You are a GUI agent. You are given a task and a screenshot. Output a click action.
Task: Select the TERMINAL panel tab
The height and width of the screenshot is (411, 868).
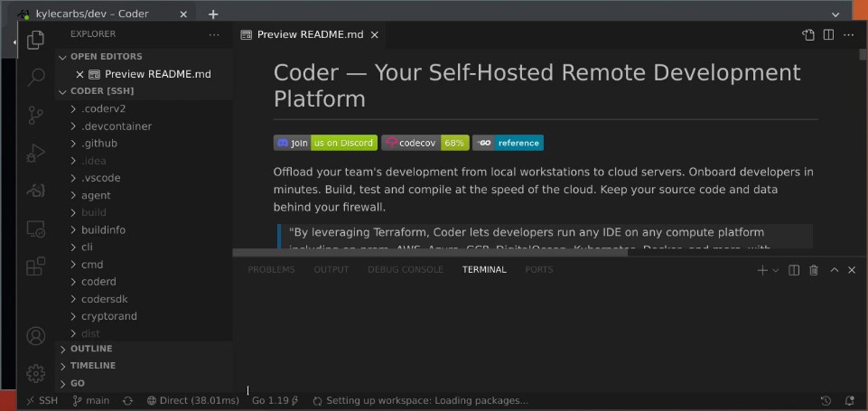click(x=484, y=270)
